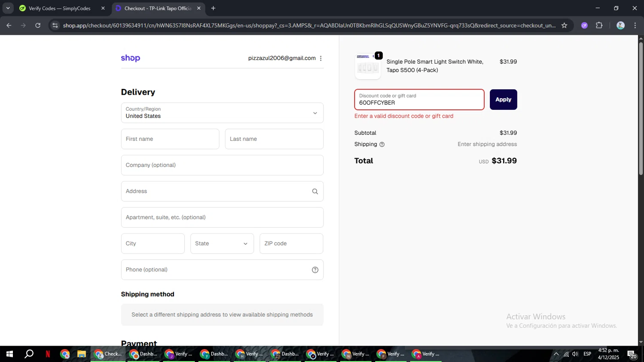Bookmark this page with the star icon
This screenshot has width=644, height=362.
pyautogui.click(x=564, y=25)
